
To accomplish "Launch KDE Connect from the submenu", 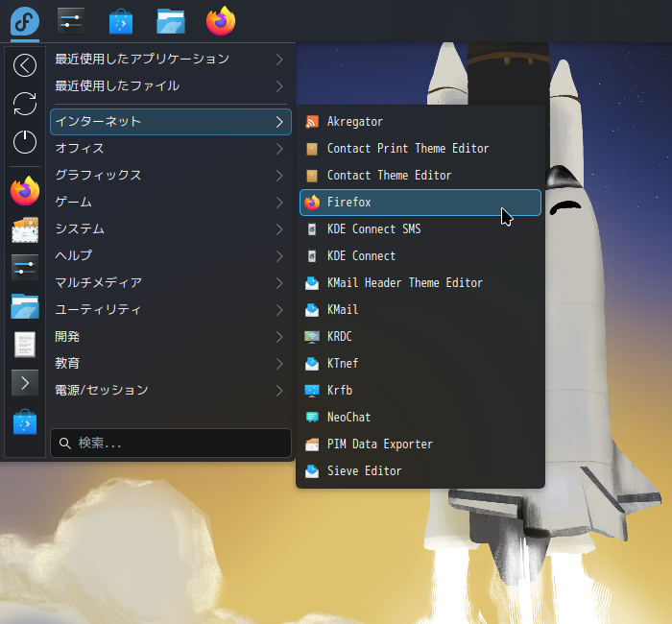I will point(420,256).
